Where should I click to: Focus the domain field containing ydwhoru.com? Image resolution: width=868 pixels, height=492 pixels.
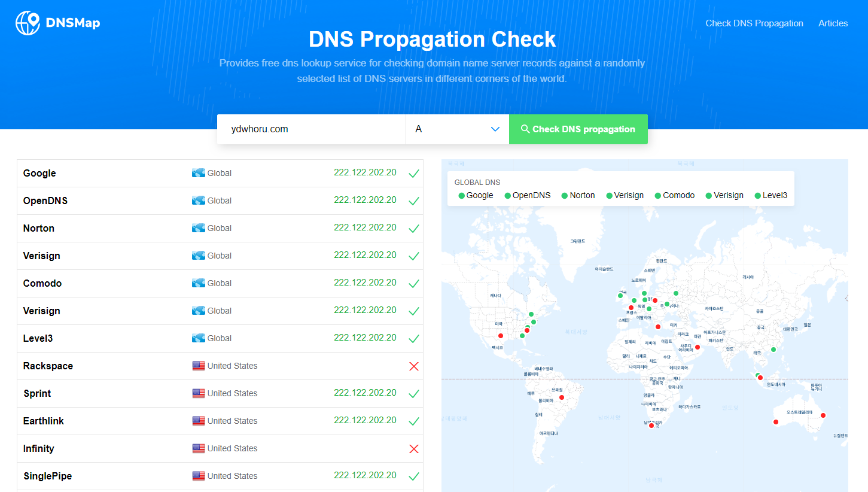pos(311,129)
